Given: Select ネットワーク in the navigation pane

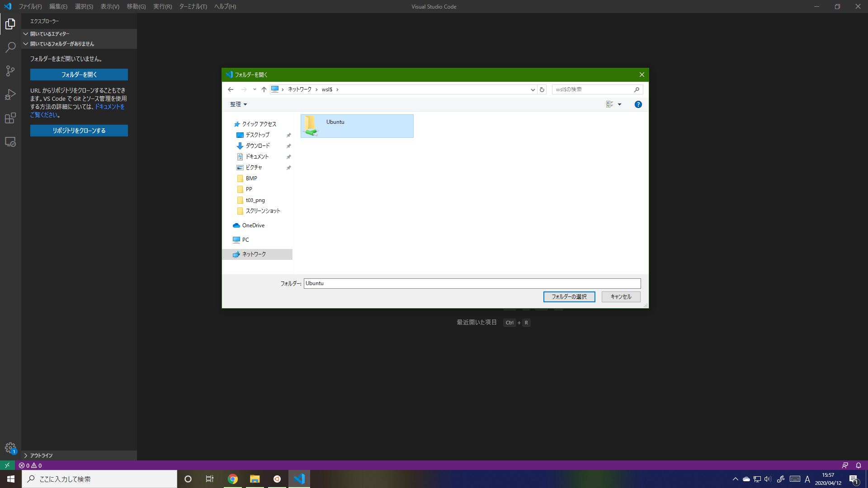Looking at the screenshot, I should pyautogui.click(x=254, y=254).
